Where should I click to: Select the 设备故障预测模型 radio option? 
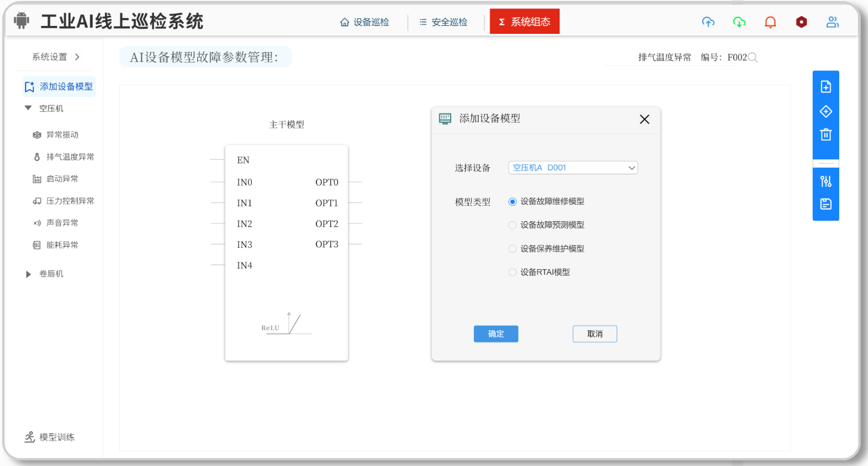(513, 225)
